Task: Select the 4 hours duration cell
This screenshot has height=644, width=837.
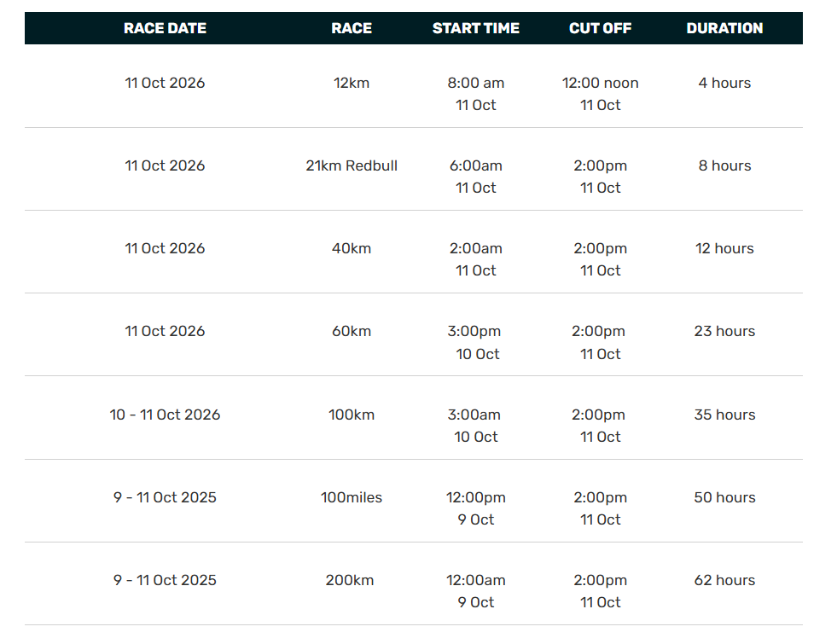Action: [724, 83]
